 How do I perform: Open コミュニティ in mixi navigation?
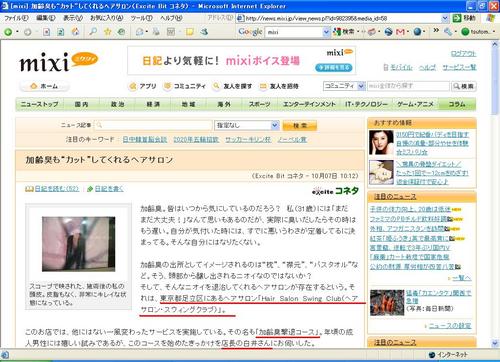pyautogui.click(x=184, y=86)
